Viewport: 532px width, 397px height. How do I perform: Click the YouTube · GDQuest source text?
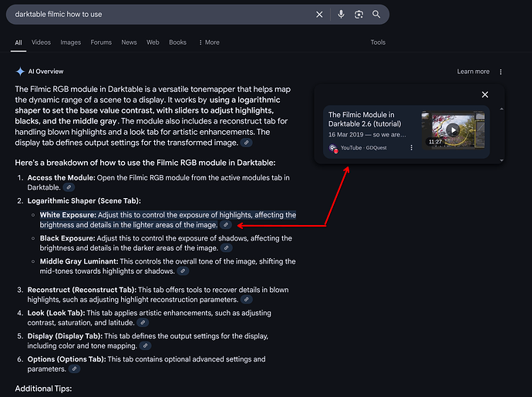point(364,148)
